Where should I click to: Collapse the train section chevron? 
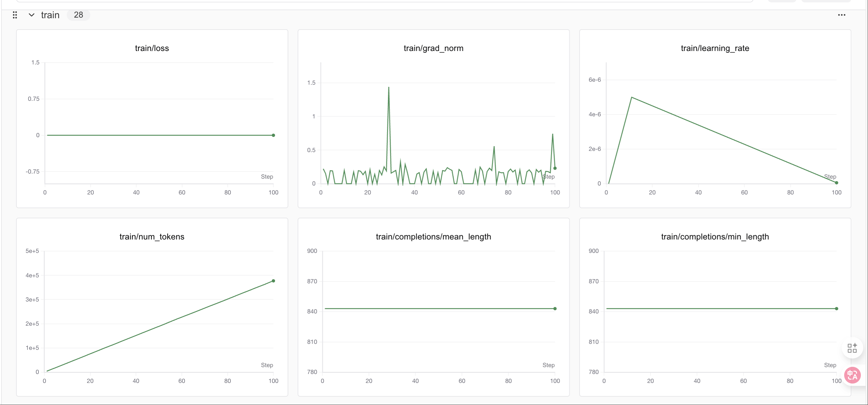pyautogui.click(x=31, y=15)
